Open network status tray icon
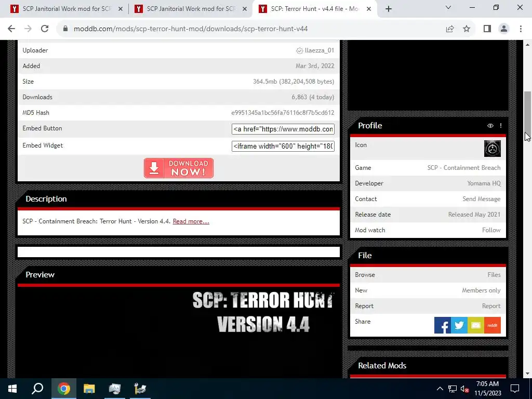 (x=453, y=389)
